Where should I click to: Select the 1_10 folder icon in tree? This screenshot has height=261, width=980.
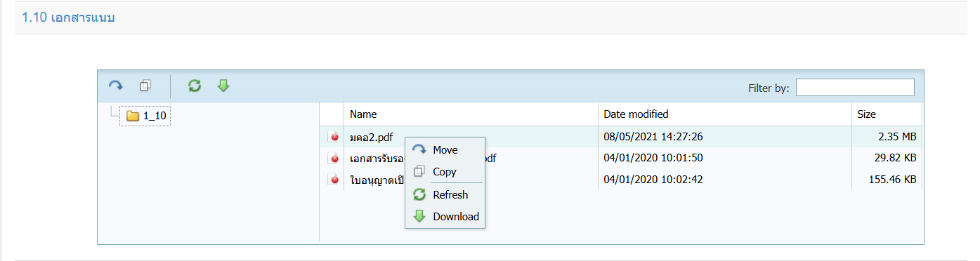(133, 116)
